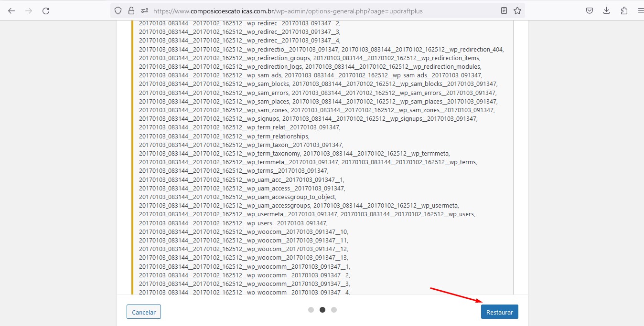644x326 pixels.
Task: Click the browser forward arrow
Action: pyautogui.click(x=29, y=11)
